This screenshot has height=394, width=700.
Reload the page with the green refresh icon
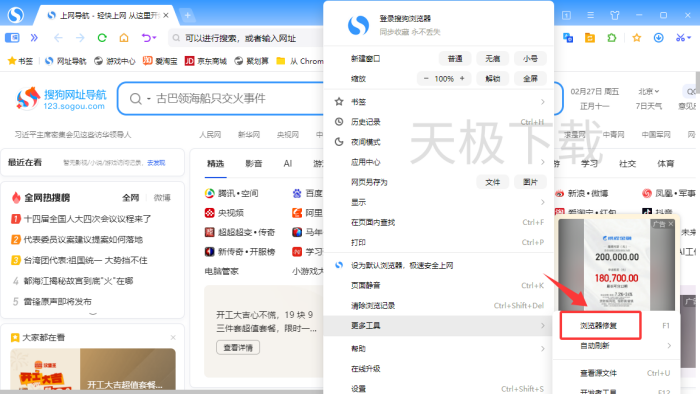pos(102,38)
